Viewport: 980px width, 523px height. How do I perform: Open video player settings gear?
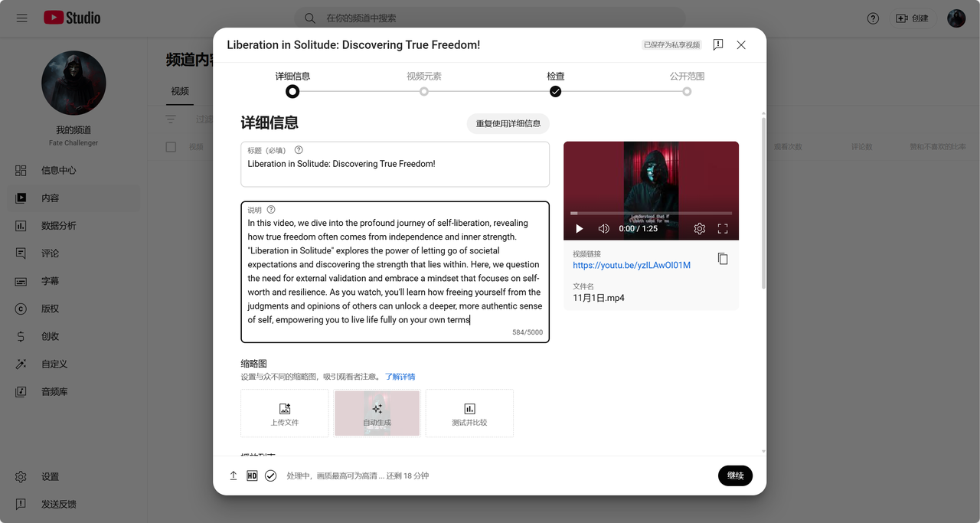(x=699, y=228)
